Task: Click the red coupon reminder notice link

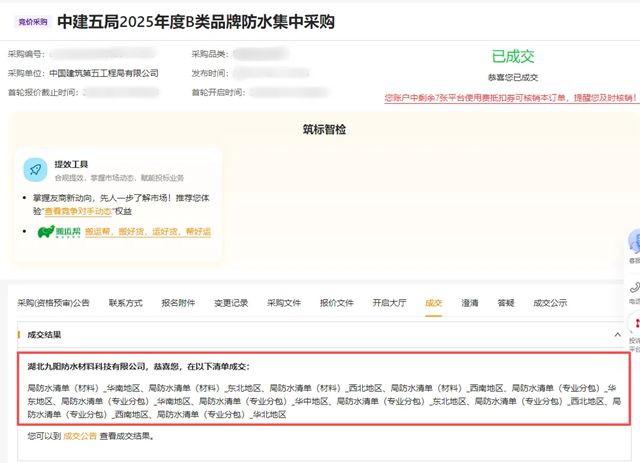Action: pyautogui.click(x=510, y=97)
